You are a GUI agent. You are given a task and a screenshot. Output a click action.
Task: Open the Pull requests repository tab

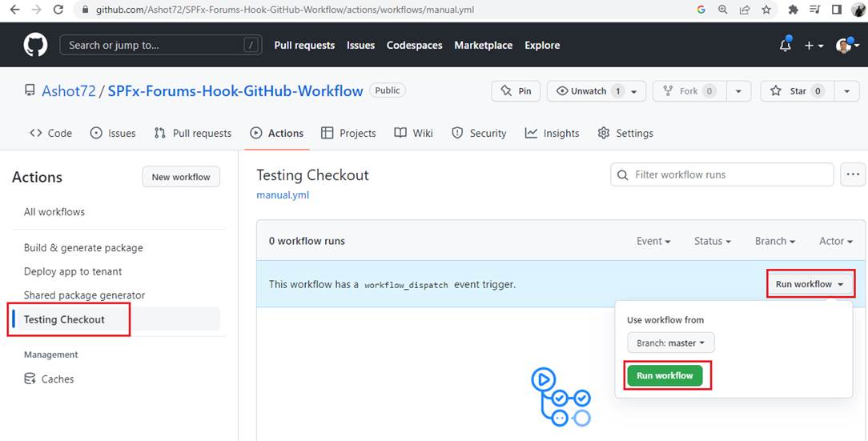click(x=192, y=133)
